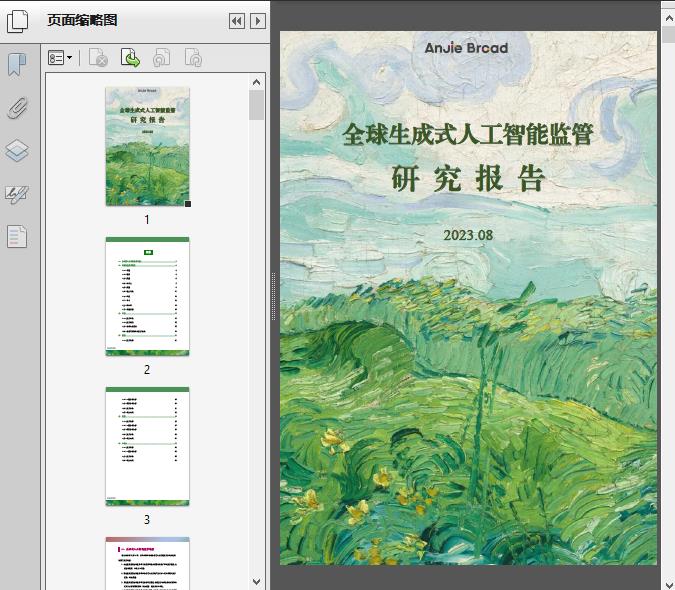Open the Layers panel in sidebar
The image size is (675, 590).
click(17, 151)
